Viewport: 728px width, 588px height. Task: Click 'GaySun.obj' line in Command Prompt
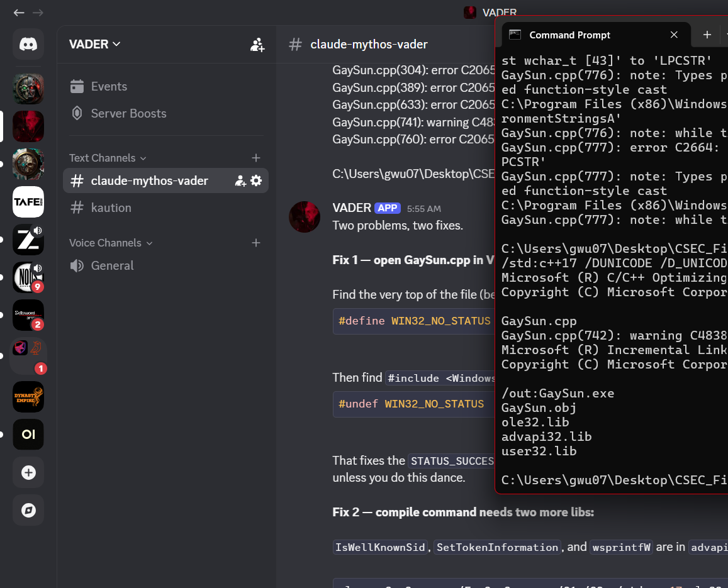[x=539, y=408]
